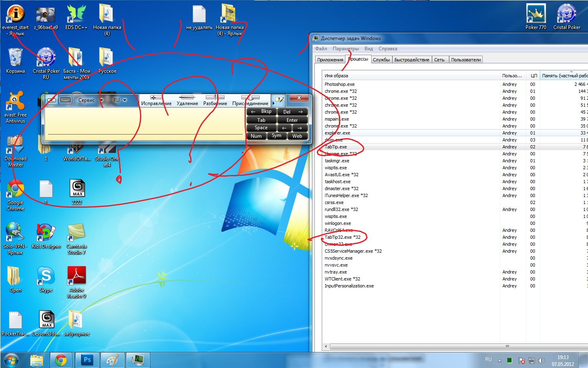This screenshot has width=588, height=368.
Task: Open the Сервис dropdown menu
Action: [x=89, y=100]
